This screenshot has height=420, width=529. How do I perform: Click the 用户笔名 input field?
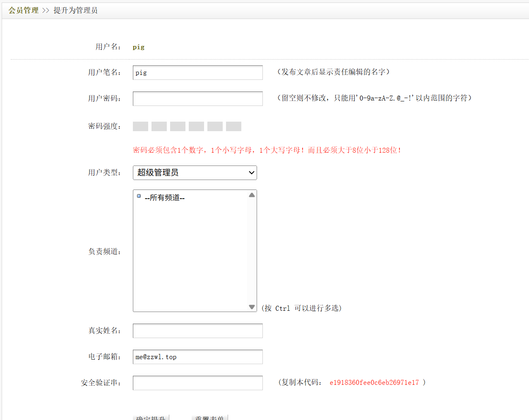point(197,72)
